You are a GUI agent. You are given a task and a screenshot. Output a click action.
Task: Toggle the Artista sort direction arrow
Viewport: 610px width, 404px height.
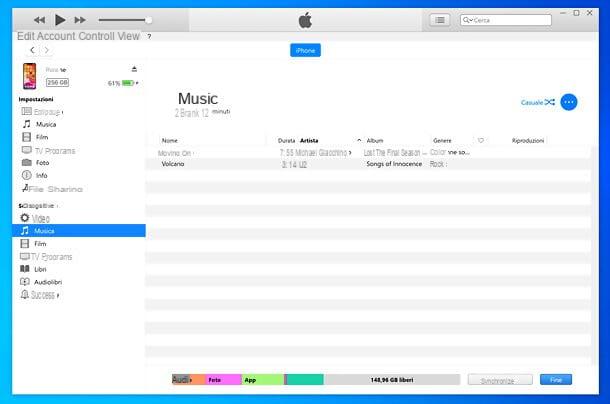point(359,140)
